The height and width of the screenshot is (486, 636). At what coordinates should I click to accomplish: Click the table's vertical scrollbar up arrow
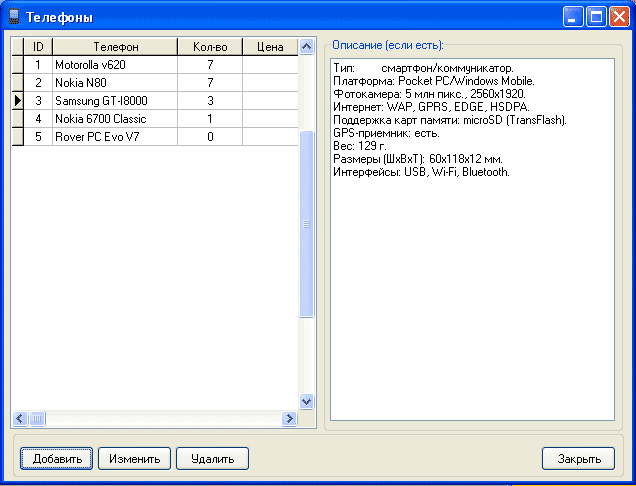tap(306, 46)
